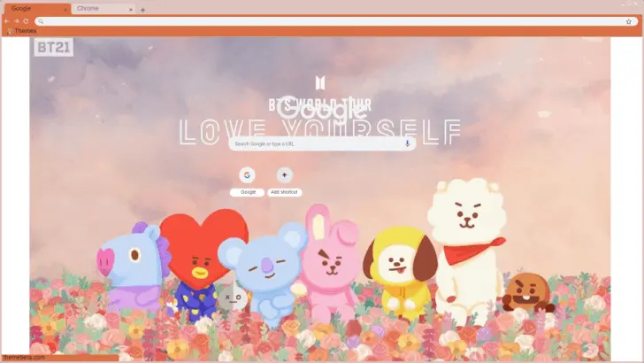Screen dimensions: 644x363
Task: Close the Google tab
Action: [65, 9]
